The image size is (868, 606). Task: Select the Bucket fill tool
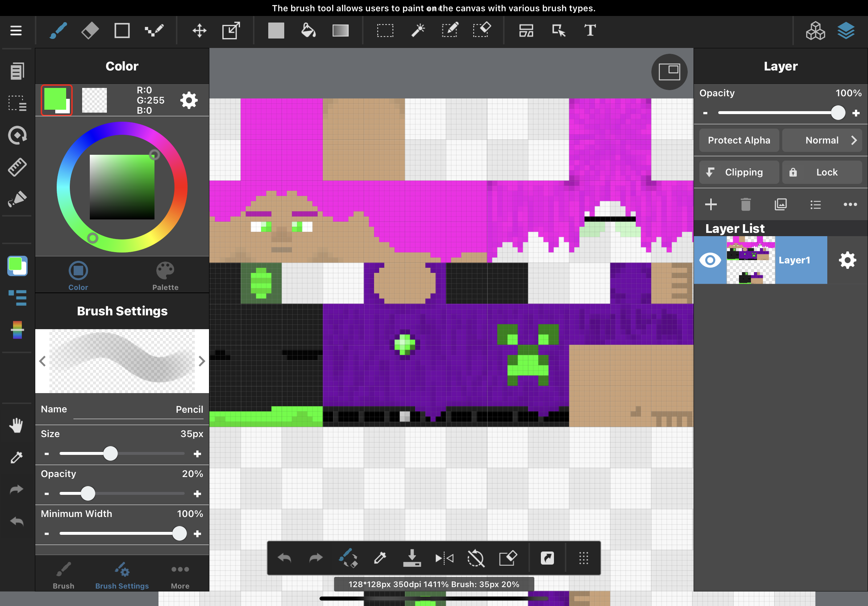tap(308, 31)
